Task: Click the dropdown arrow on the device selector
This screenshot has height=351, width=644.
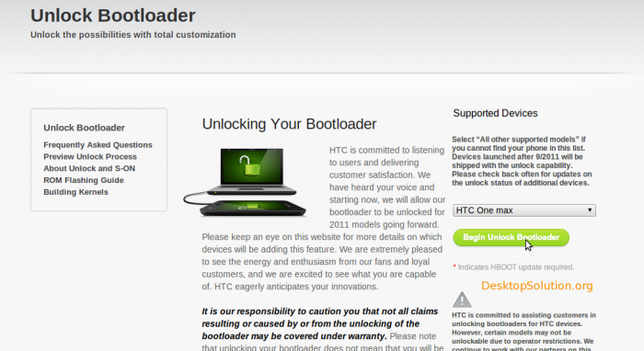Action: point(590,209)
